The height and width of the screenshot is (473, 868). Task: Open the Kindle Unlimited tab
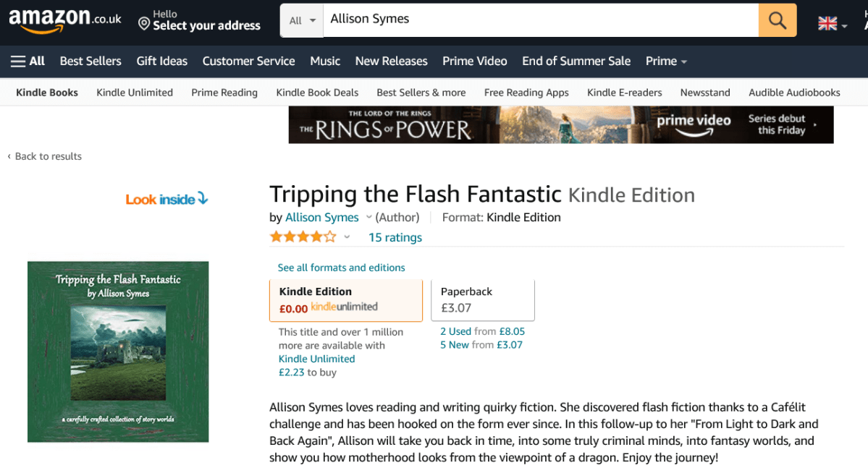click(x=135, y=93)
